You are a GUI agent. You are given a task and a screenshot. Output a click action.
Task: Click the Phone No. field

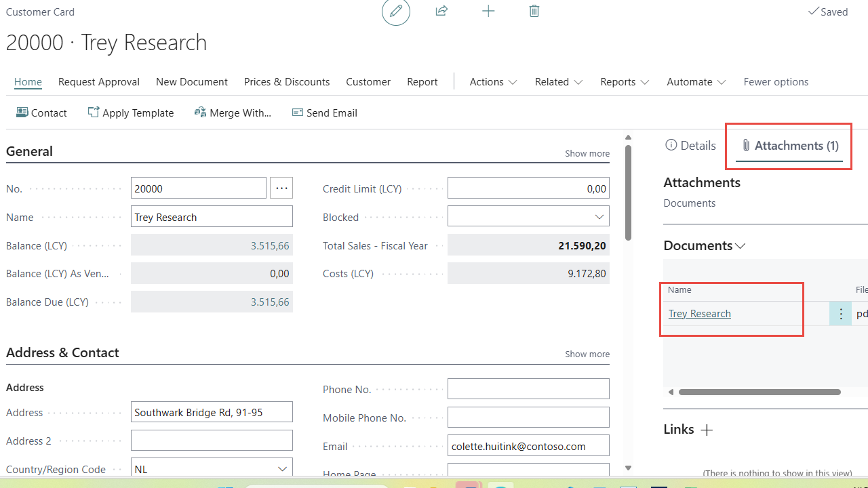(x=528, y=389)
